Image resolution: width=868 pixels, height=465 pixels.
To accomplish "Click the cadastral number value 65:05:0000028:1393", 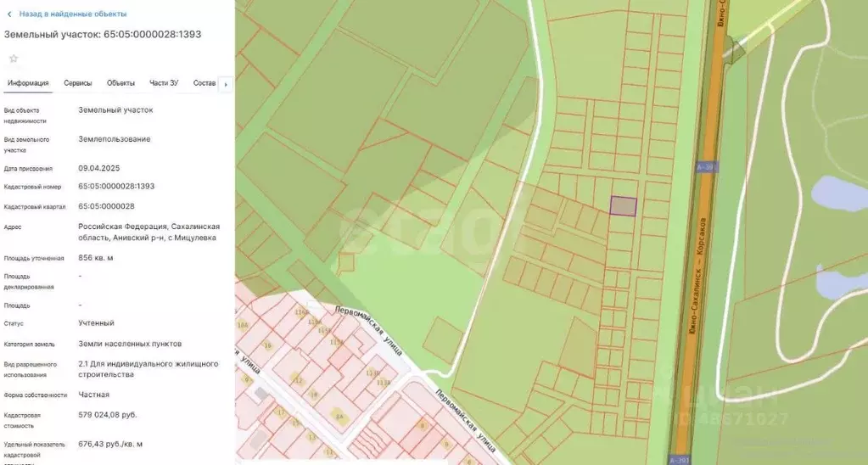I will [x=115, y=186].
